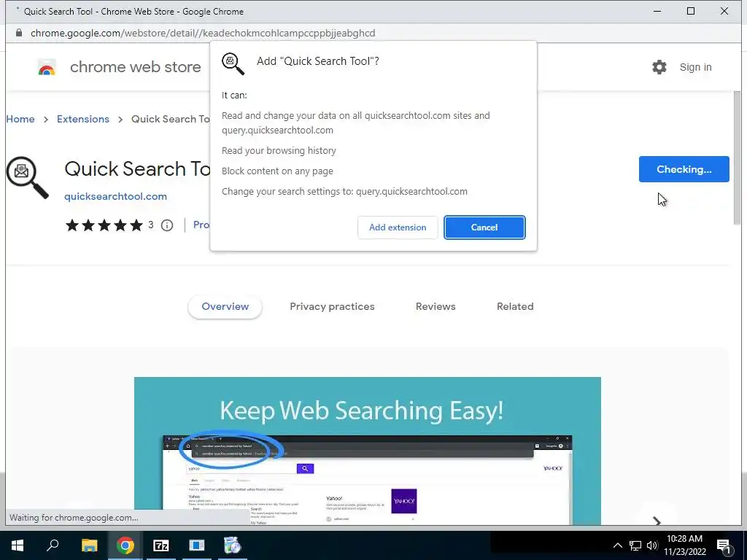Click the volume speaker tray icon
The width and height of the screenshot is (747, 560).
(x=652, y=545)
